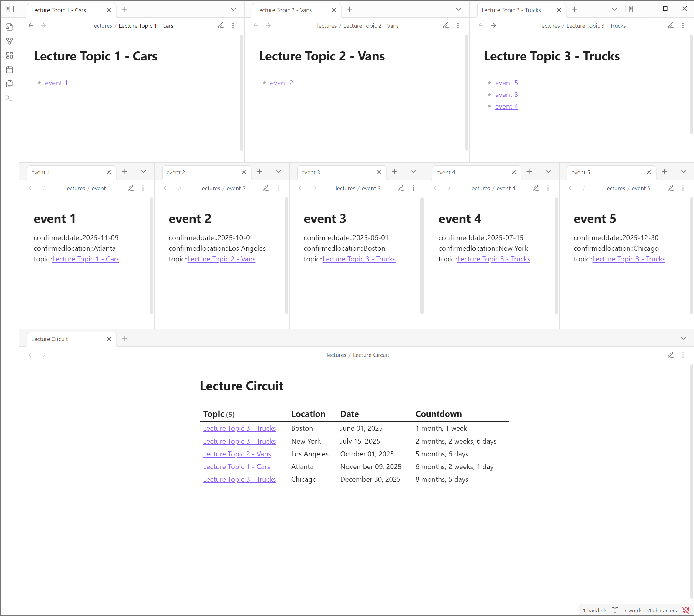This screenshot has width=694, height=616.
Task: Expand tab list dropdown for Lecture Topic 3 pane
Action: pyautogui.click(x=614, y=9)
